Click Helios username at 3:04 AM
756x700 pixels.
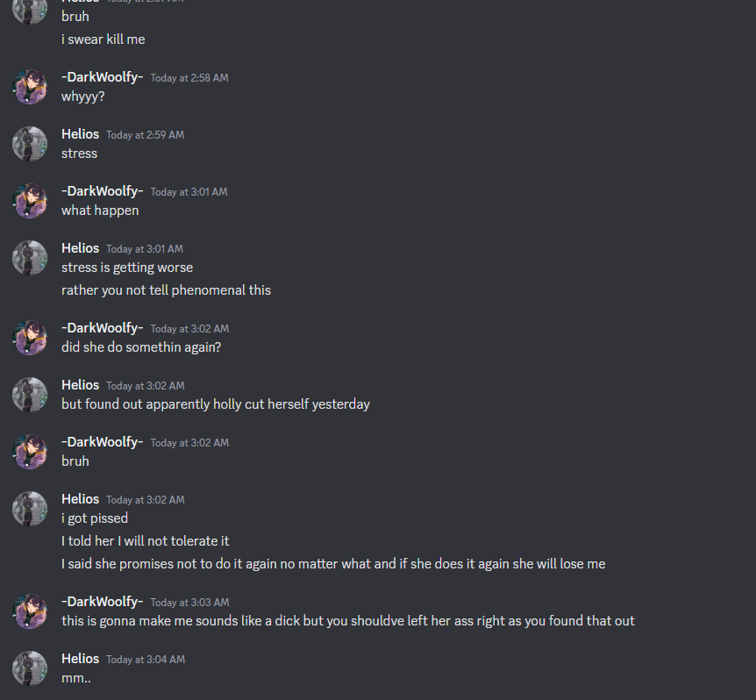click(80, 659)
